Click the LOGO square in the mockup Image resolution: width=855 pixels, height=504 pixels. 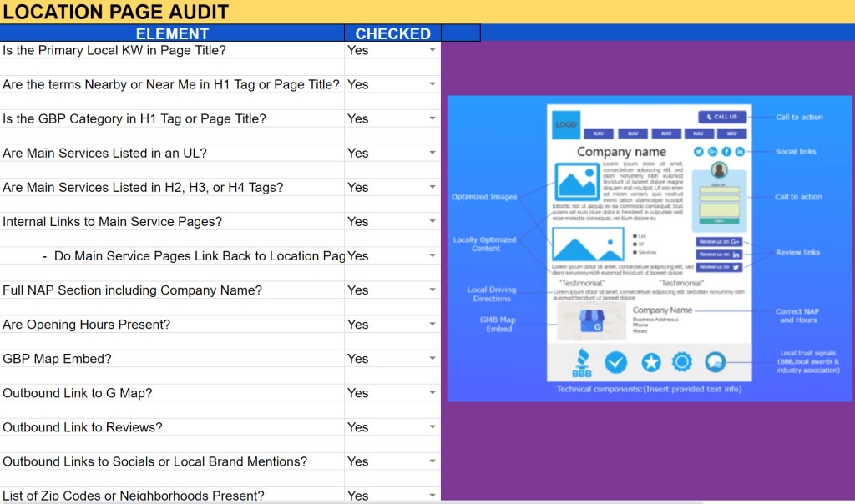coord(566,124)
